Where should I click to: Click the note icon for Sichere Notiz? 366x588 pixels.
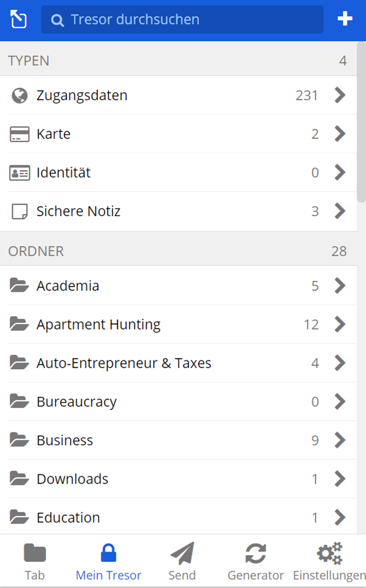(x=19, y=211)
